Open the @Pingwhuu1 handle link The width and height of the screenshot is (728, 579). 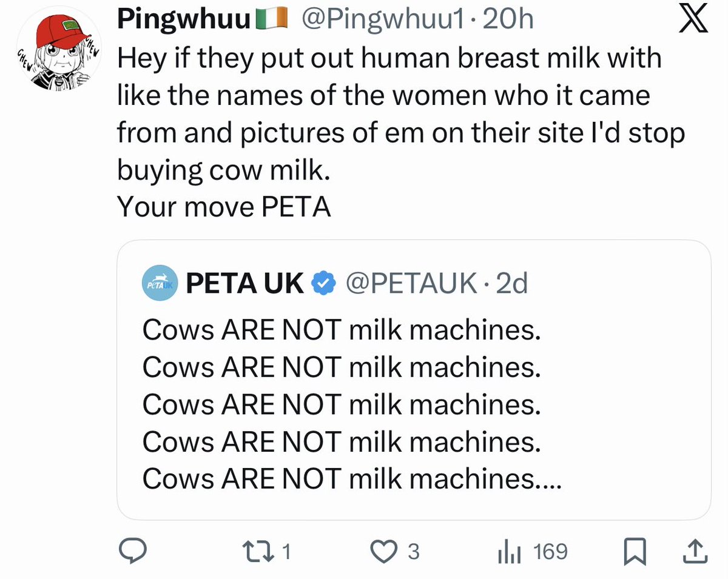[x=385, y=21]
